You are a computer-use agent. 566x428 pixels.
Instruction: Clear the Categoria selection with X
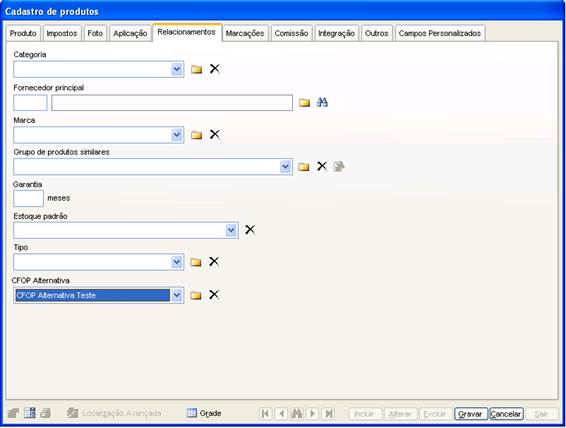point(215,69)
